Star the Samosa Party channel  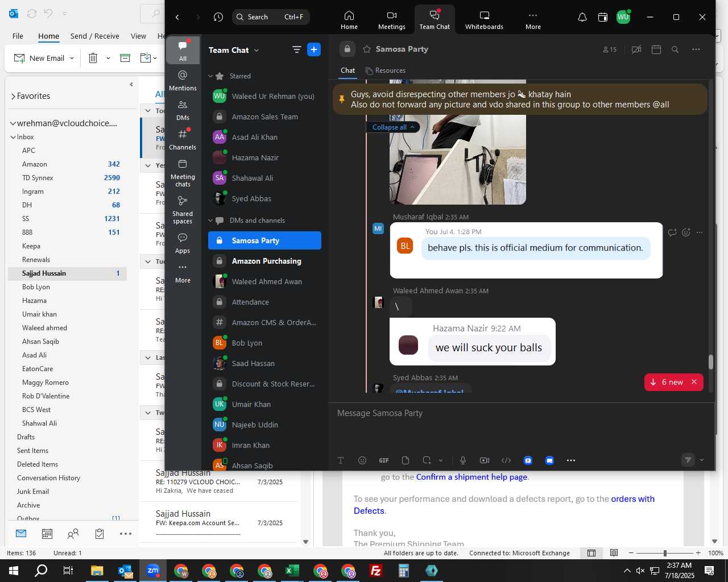click(x=367, y=49)
